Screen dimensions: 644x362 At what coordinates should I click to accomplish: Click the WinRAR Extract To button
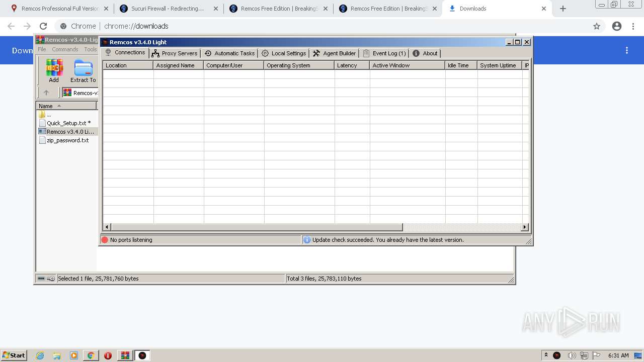pyautogui.click(x=83, y=71)
